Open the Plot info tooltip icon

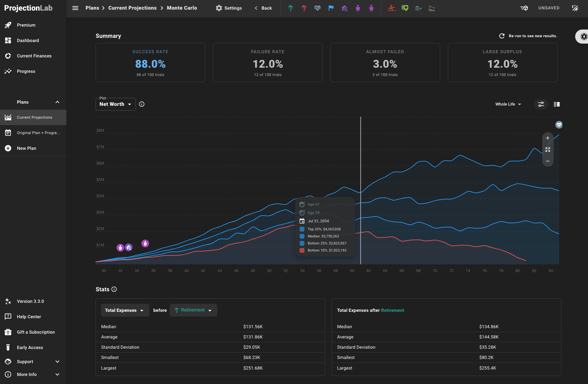pyautogui.click(x=142, y=104)
